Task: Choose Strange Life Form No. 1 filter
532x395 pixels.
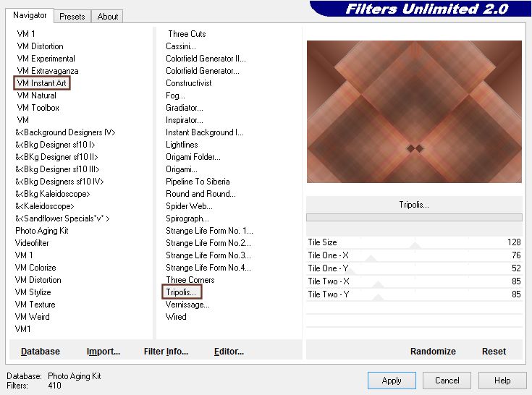Action: point(209,231)
